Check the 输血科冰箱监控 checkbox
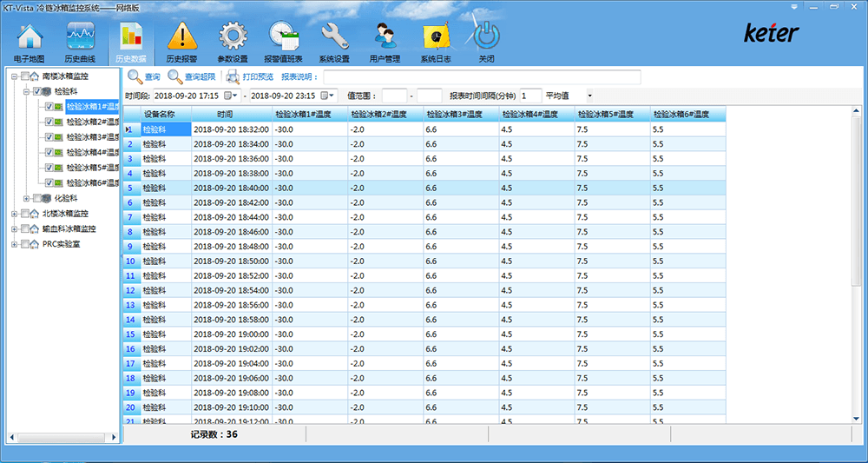Image resolution: width=868 pixels, height=463 pixels. tap(25, 228)
